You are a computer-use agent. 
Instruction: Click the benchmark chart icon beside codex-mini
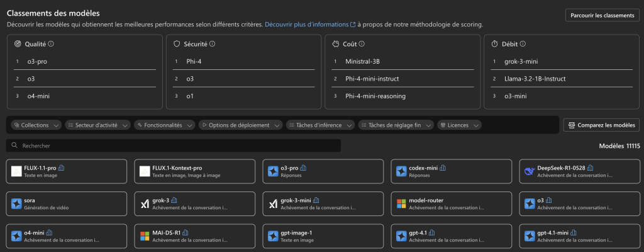[x=443, y=168]
